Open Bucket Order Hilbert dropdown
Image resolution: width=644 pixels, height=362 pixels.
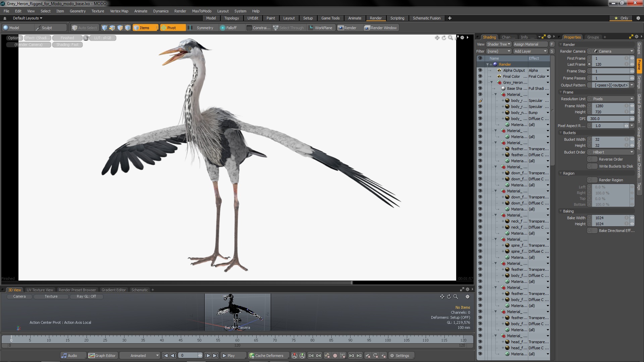coord(613,152)
